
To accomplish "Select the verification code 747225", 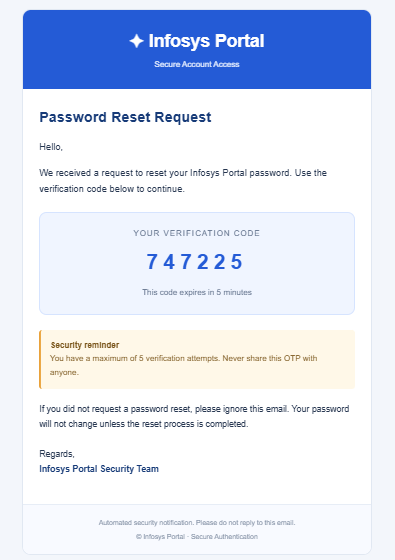I will [195, 261].
